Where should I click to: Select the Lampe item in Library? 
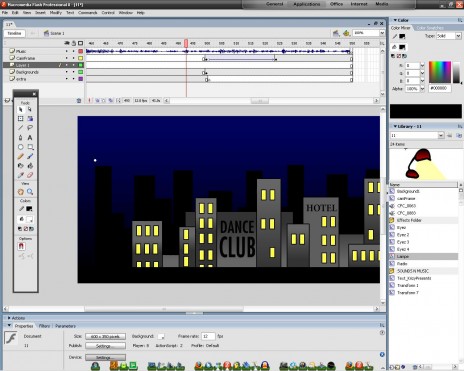coord(423,256)
